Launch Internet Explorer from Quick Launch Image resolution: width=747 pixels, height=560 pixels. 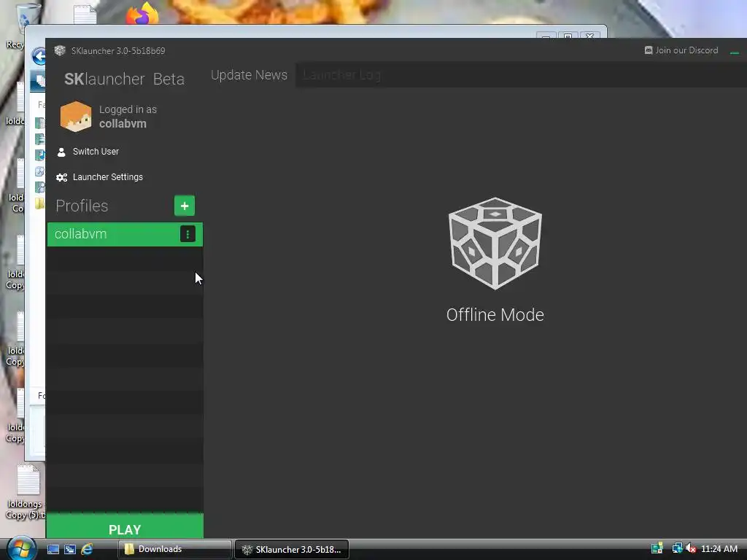pyautogui.click(x=87, y=549)
